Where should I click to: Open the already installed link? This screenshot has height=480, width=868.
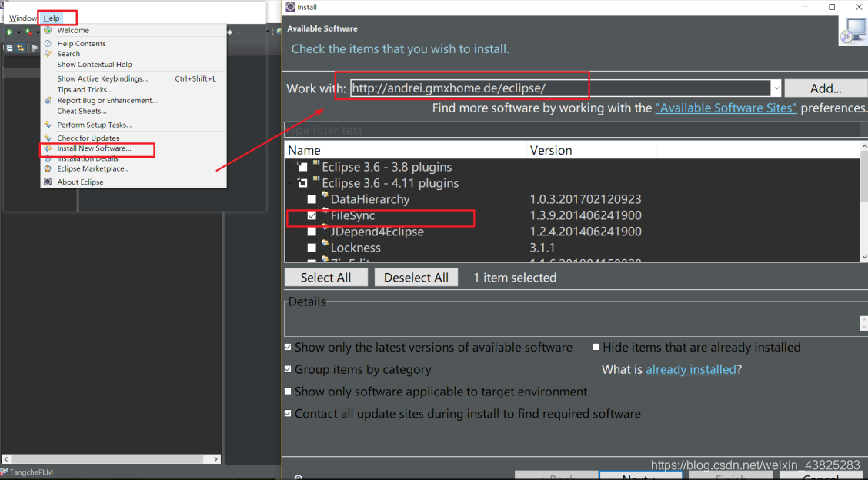pos(691,369)
